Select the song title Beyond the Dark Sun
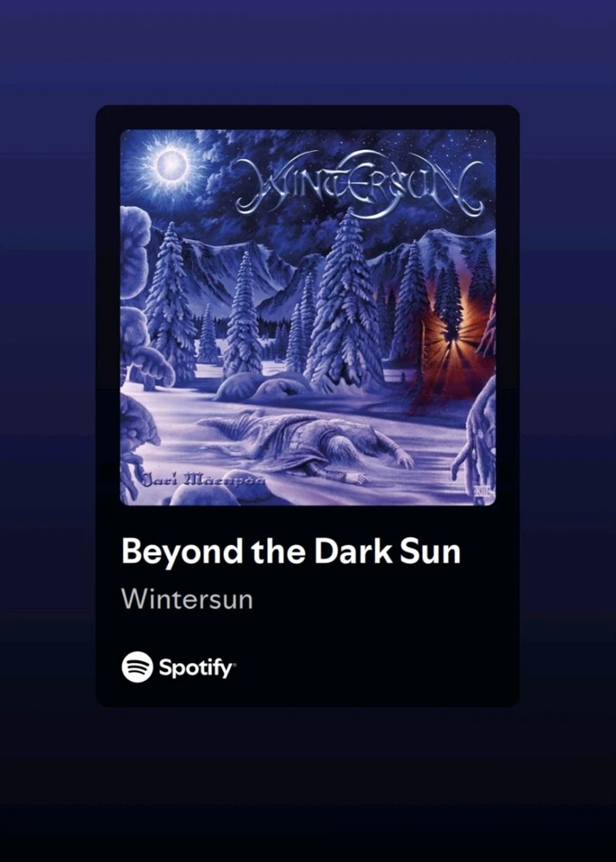The image size is (616, 862). [x=290, y=551]
